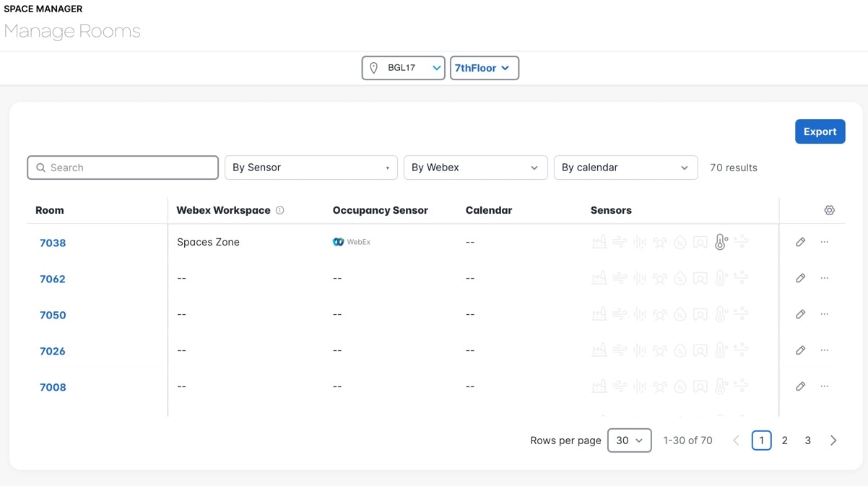The image size is (868, 486).
Task: Click the edit pencil for room 7062
Action: tap(800, 278)
